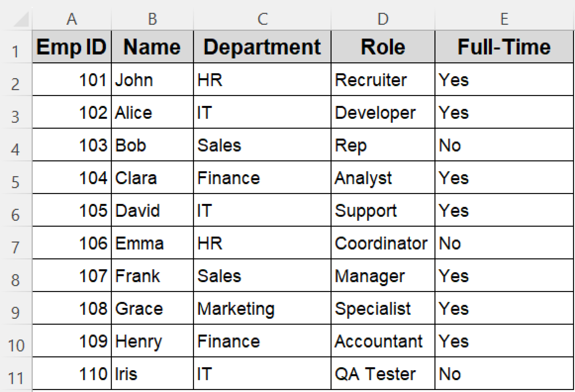
Task: Click the cell containing John
Action: click(x=152, y=79)
